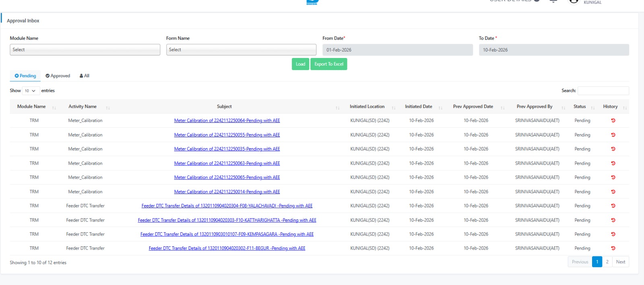The width and height of the screenshot is (644, 285).
Task: Open F10-KATTHARIGHATTA feeder transfer link
Action: (x=227, y=220)
